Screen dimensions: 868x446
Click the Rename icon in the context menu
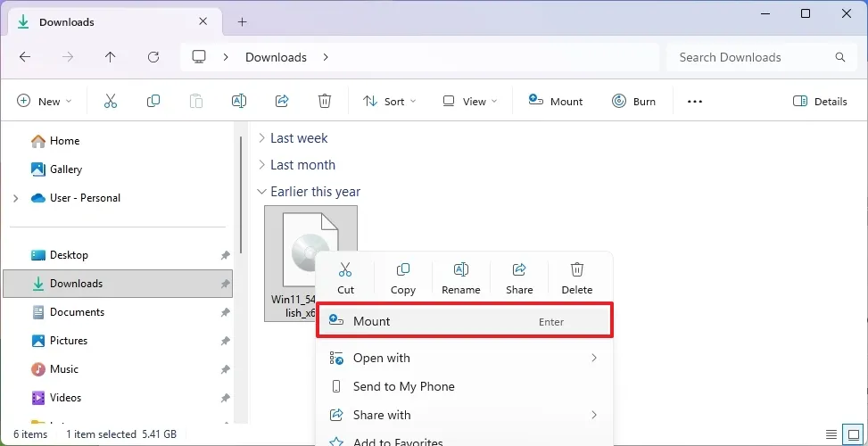(461, 277)
